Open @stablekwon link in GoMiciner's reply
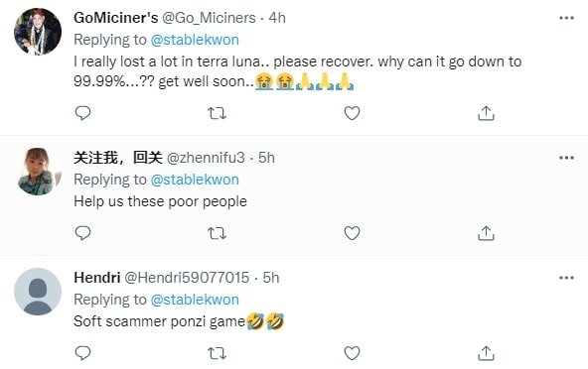This screenshot has width=588, height=369. coord(195,40)
